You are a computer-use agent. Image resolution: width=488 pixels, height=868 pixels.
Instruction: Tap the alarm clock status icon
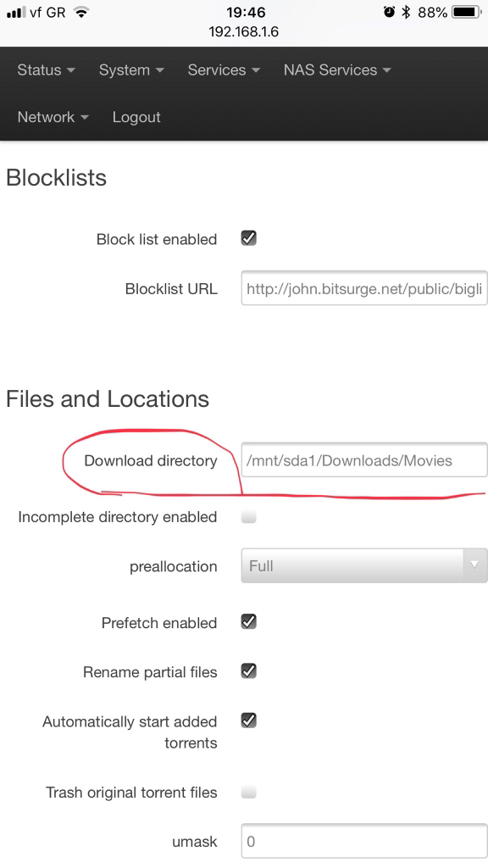coord(389,12)
